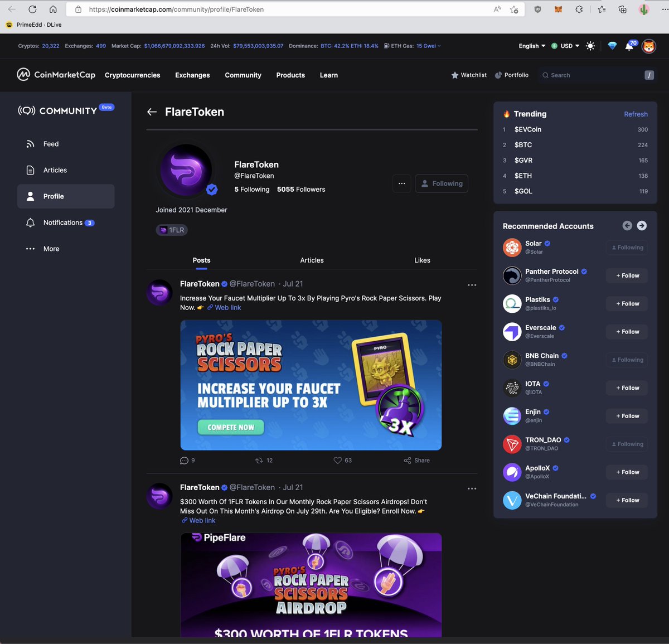Open the PrimeEdd DLive bookmark
669x644 pixels.
tap(34, 25)
